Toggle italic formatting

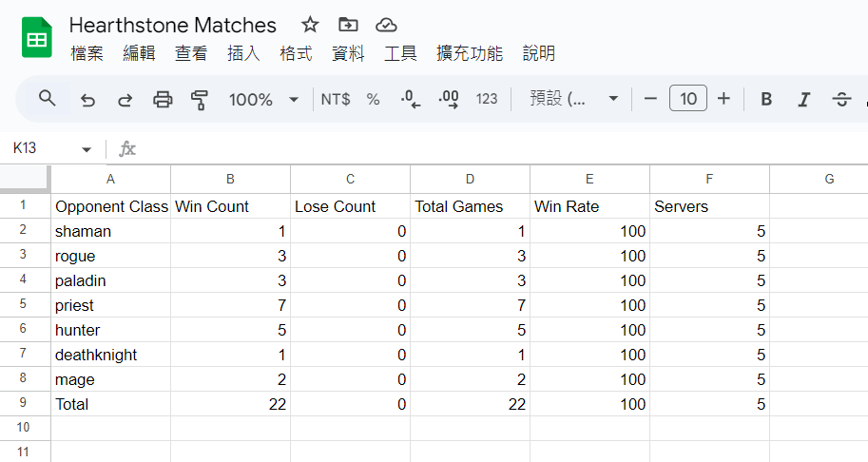click(x=803, y=99)
